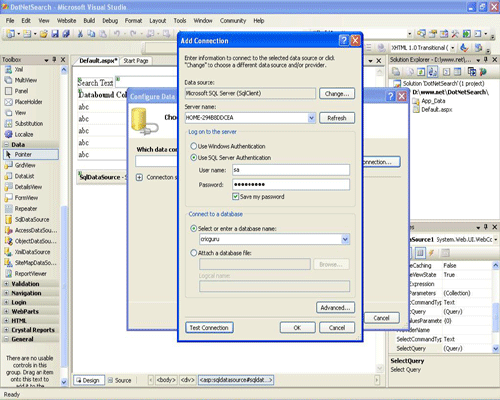Click Nest Related Files icon in Solution Explorer
Image resolution: width=500 pixels, height=400 pixels.
tap(433, 72)
